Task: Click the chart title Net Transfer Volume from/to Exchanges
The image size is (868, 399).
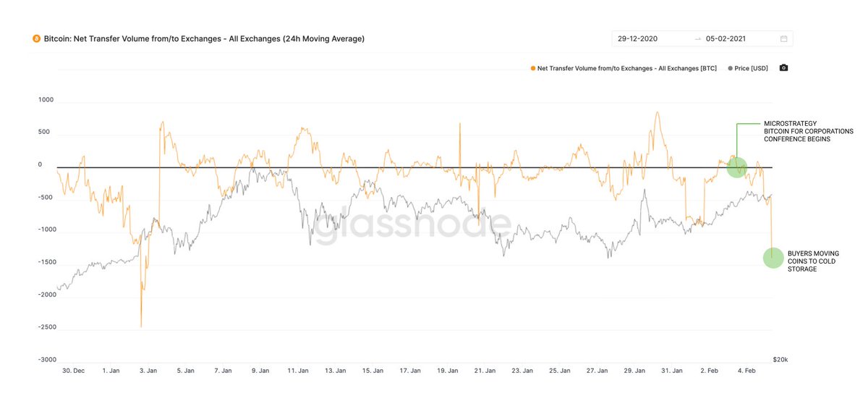Action: (204, 38)
